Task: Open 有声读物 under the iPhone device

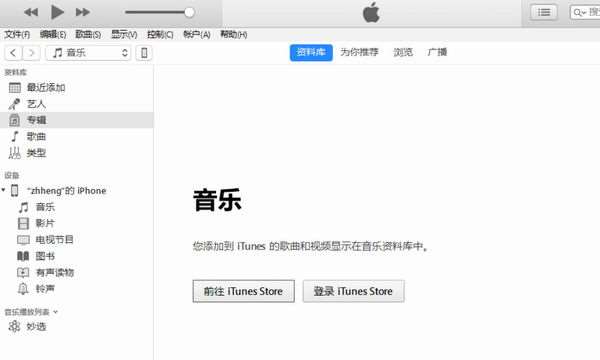Action: (55, 272)
